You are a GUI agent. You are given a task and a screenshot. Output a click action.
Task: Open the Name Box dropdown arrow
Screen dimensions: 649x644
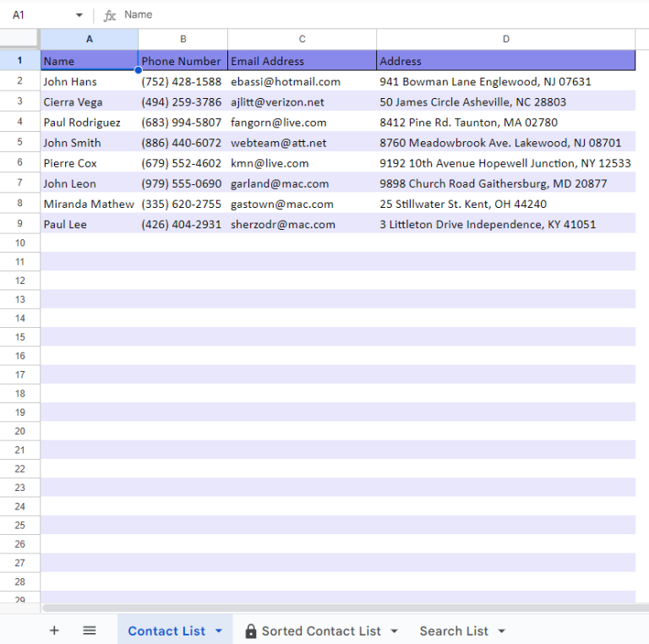(79, 15)
